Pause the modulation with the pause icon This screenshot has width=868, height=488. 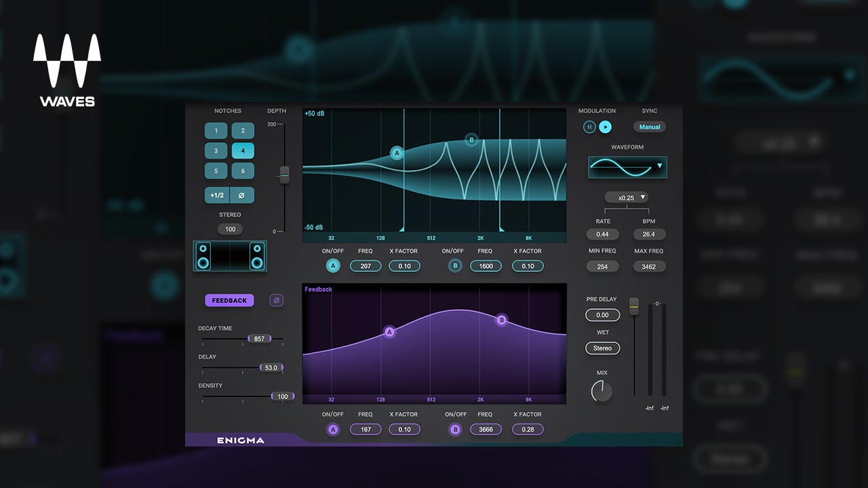pos(589,126)
